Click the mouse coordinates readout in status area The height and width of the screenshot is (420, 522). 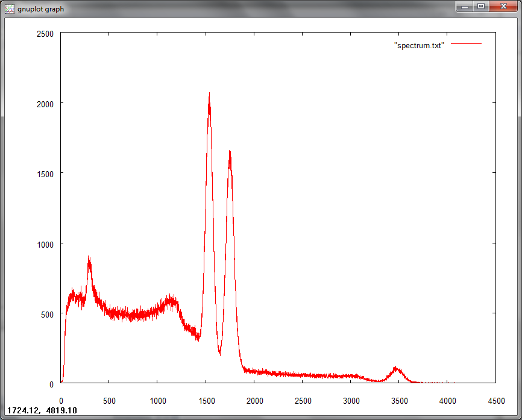42,410
